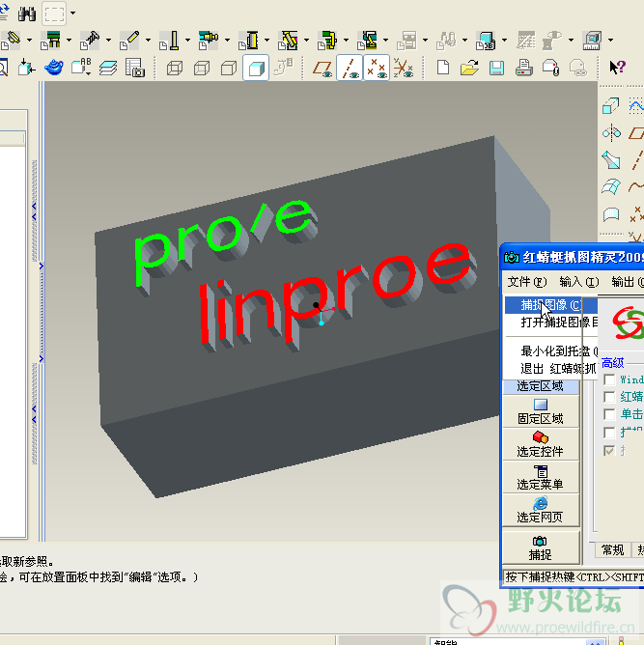Click the mirror tool in right toolbar
Screen dimensions: 644x645
pyautogui.click(x=611, y=133)
